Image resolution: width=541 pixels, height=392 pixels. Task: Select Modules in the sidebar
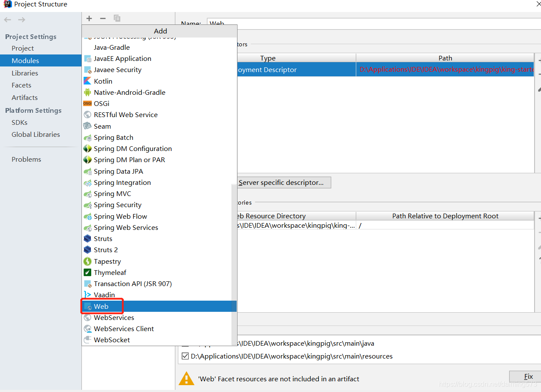(x=41, y=60)
